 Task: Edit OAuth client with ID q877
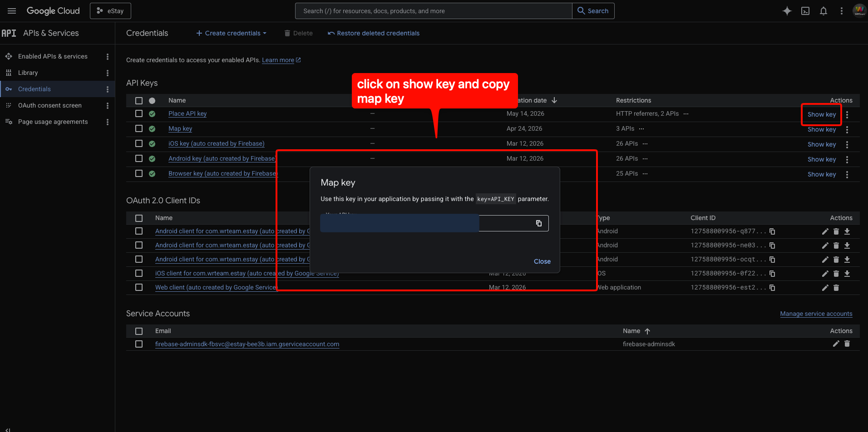[x=825, y=231]
